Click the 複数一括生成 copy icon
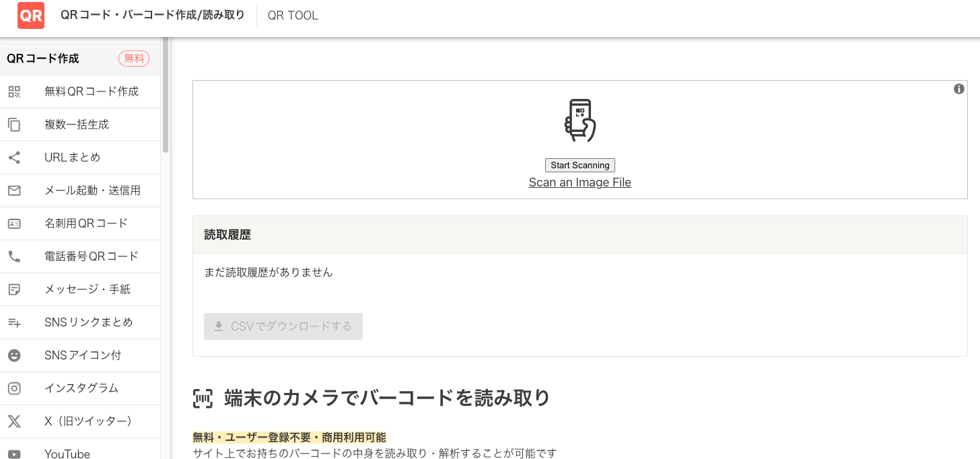 point(14,125)
